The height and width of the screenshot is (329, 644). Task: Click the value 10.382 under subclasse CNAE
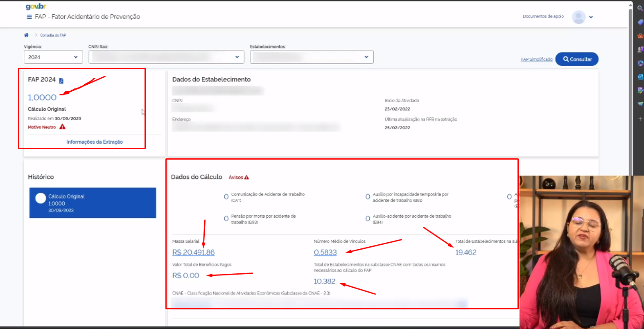(324, 282)
